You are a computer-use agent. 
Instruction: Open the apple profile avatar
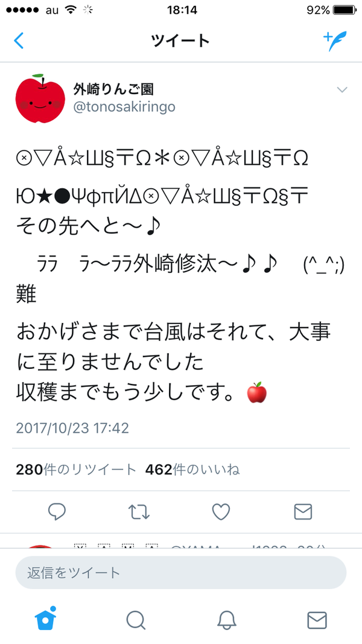click(x=40, y=98)
